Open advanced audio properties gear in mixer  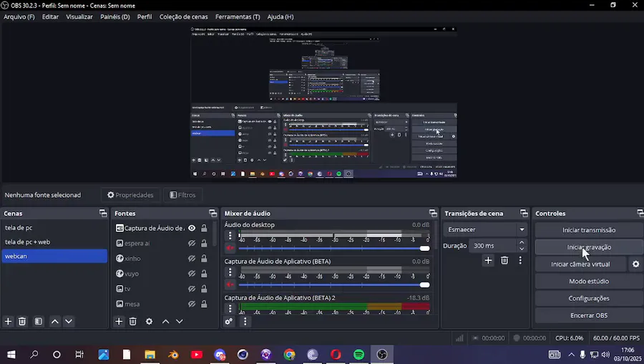[229, 321]
